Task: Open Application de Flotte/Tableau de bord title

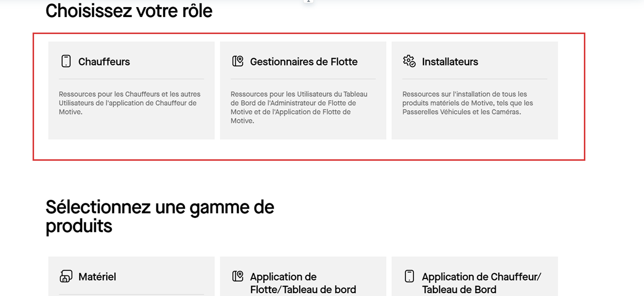Action: click(303, 283)
